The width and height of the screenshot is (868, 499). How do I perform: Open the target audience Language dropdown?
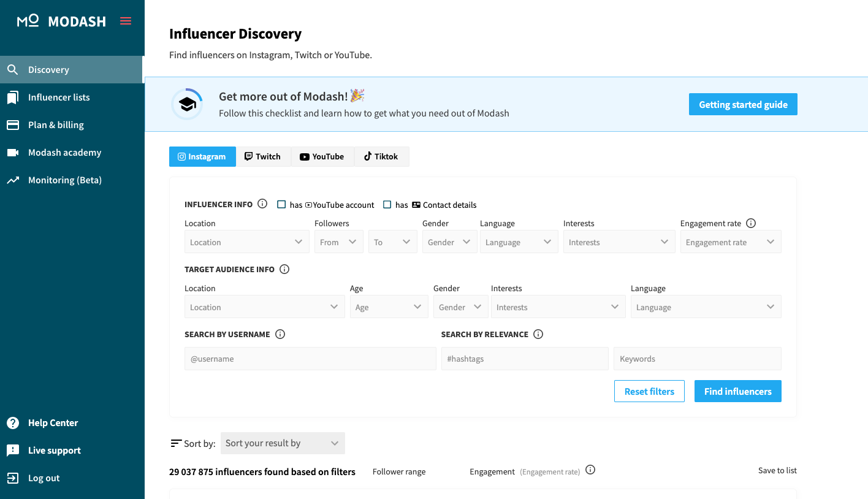tap(706, 307)
